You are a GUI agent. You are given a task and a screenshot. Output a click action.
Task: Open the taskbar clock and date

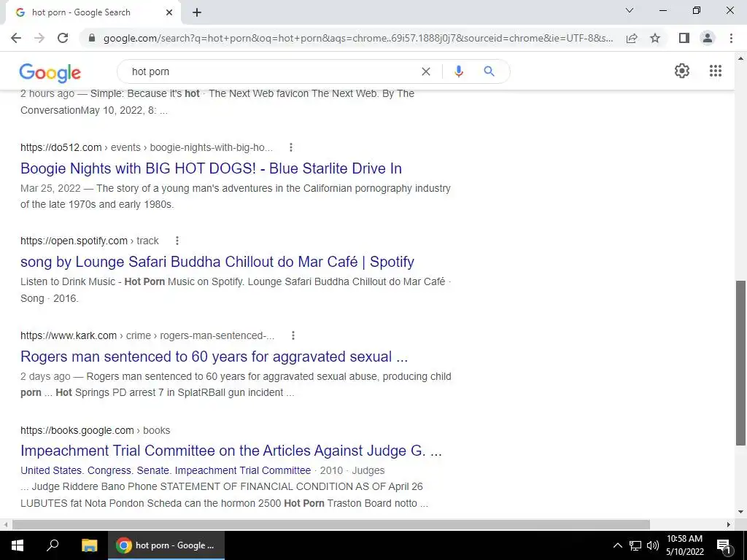684,545
